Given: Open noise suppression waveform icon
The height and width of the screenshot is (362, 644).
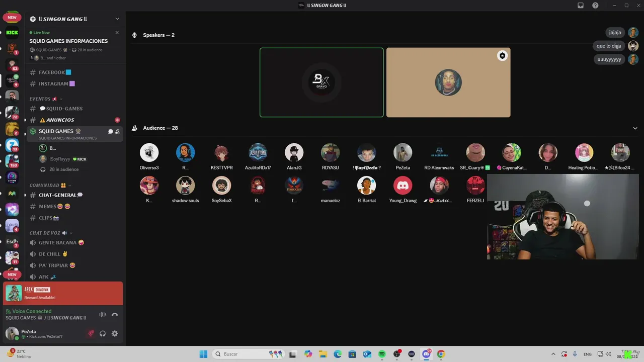Looking at the screenshot, I should click(103, 315).
